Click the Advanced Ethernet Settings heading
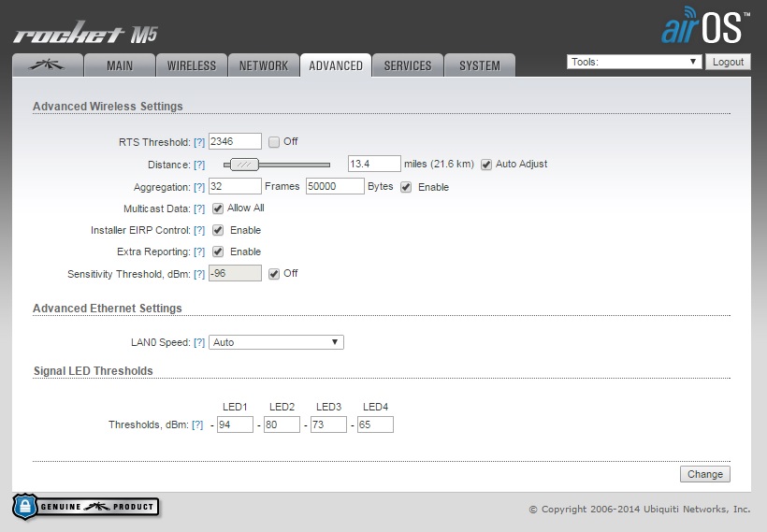The image size is (767, 532). [x=108, y=308]
